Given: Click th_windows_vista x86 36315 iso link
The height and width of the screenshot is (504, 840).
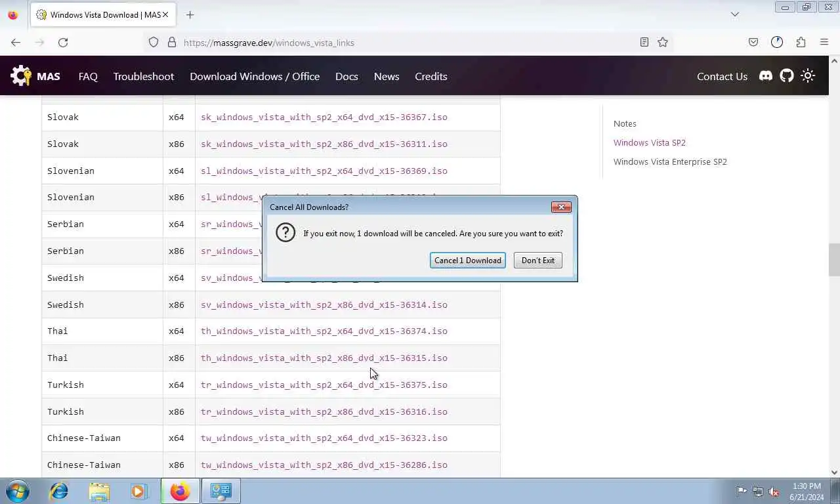Looking at the screenshot, I should [324, 358].
